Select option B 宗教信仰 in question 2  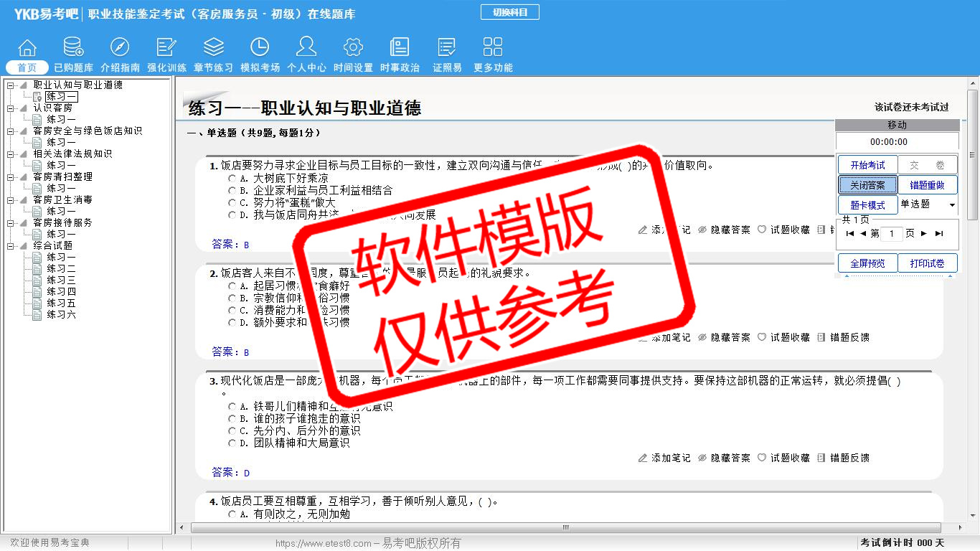point(232,298)
